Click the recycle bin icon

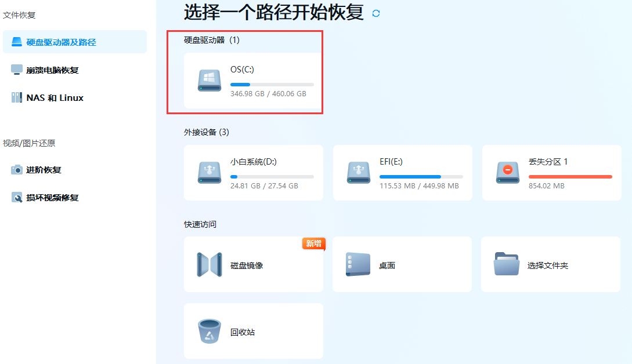[209, 331]
